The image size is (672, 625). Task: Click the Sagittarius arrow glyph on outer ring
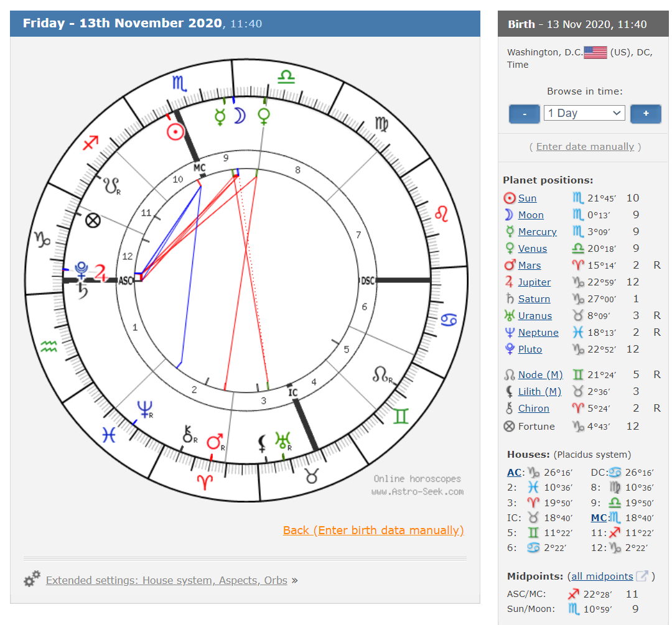coord(90,142)
